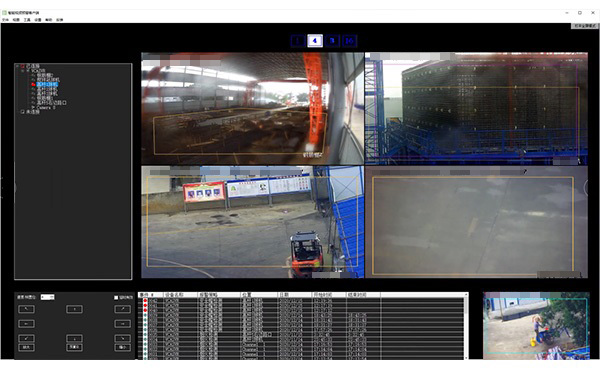Screen dimensions: 600x368
Task: Click the PTZ pan right arrow button
Action: click(x=122, y=324)
